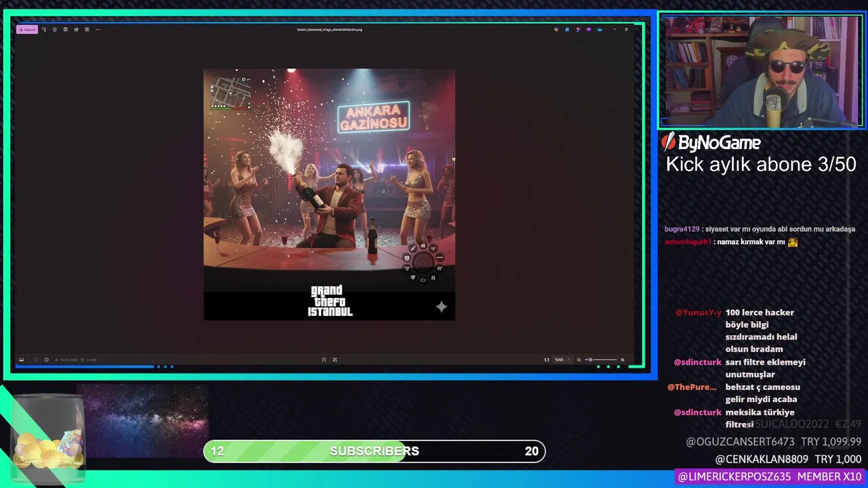Click the Kick aylık abone 3/50 text
The height and width of the screenshot is (488, 868).
761,165
